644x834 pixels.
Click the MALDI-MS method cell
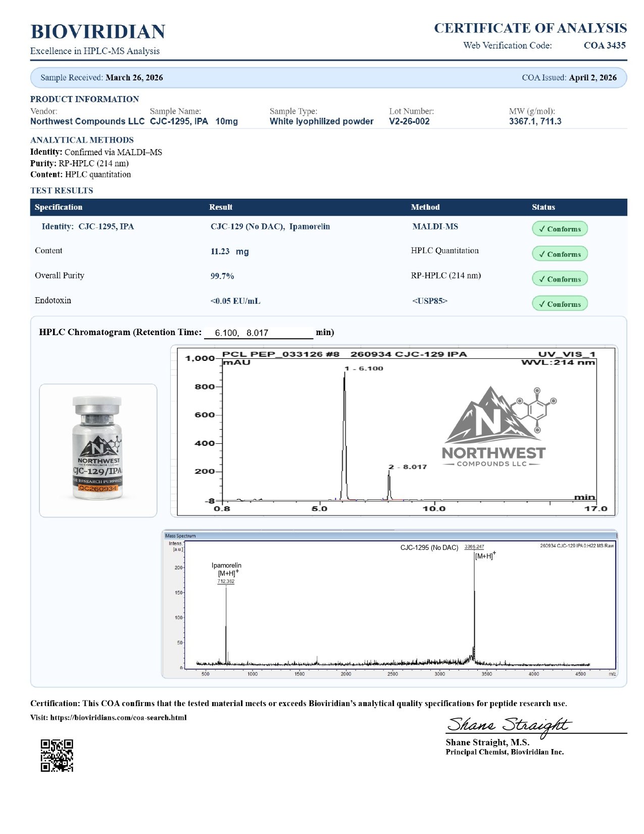(435, 226)
